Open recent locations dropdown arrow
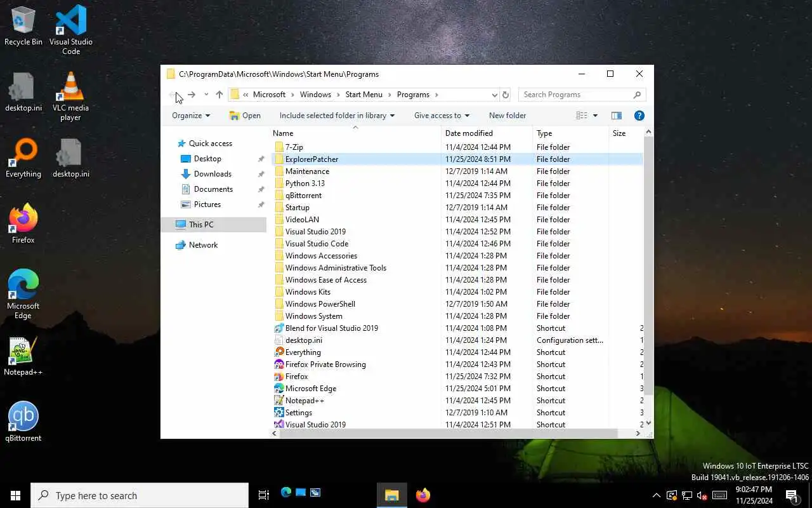The image size is (812, 508). (206, 95)
